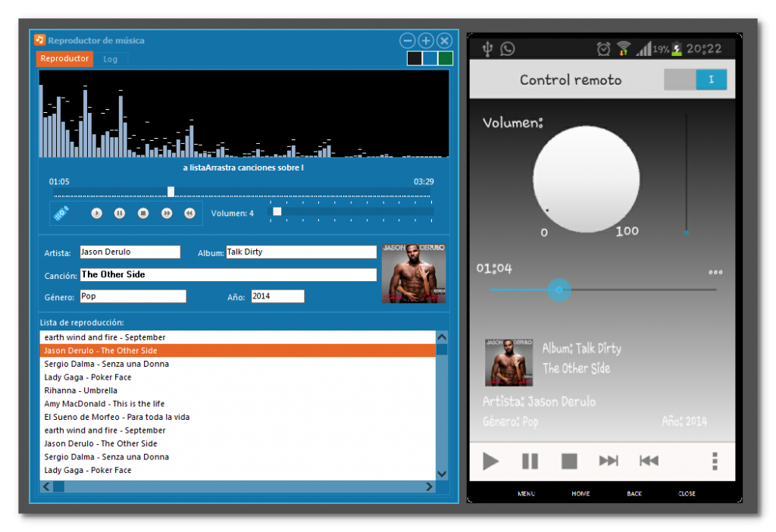Tap HOME on phone bottom bar
The height and width of the screenshot is (532, 776).
pos(580,494)
